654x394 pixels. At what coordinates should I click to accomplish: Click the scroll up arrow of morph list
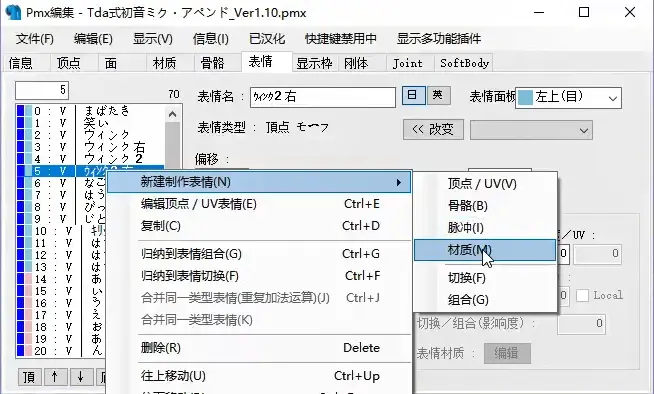[173, 114]
